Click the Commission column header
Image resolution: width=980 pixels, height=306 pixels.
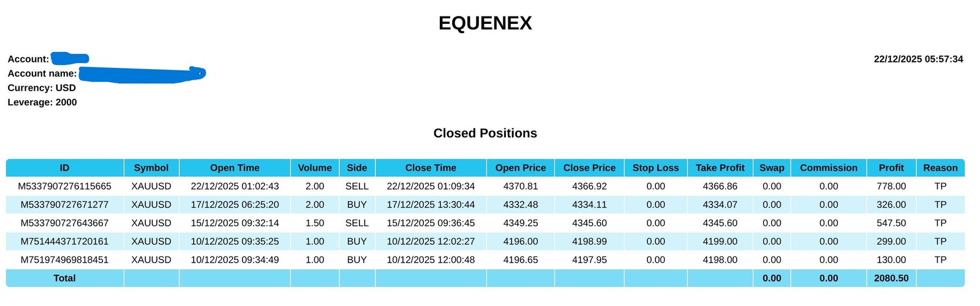[x=829, y=168]
